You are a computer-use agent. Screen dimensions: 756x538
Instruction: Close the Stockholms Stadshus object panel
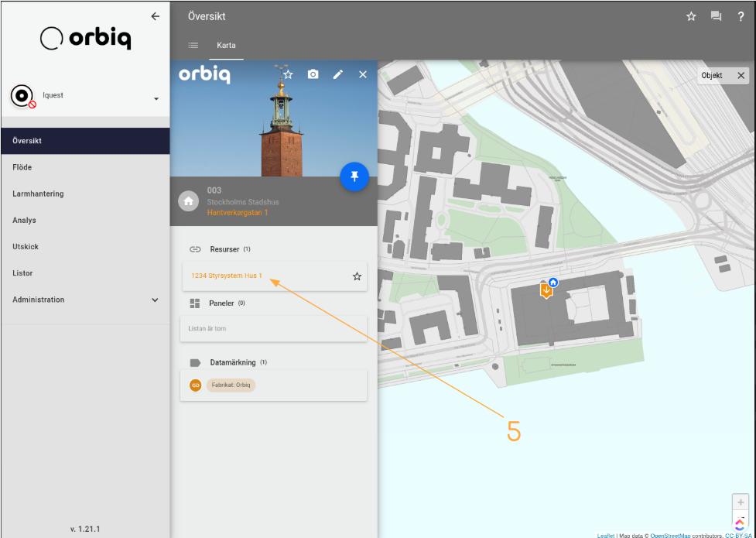pos(362,74)
